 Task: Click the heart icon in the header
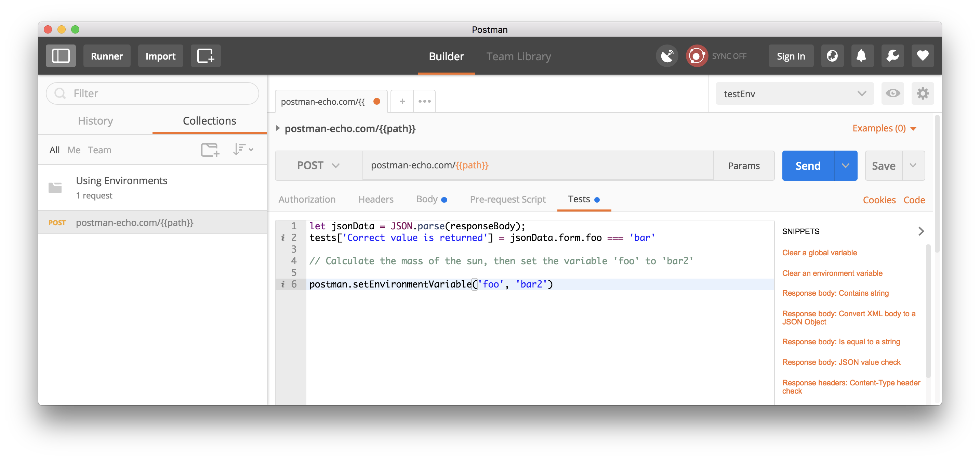click(923, 56)
